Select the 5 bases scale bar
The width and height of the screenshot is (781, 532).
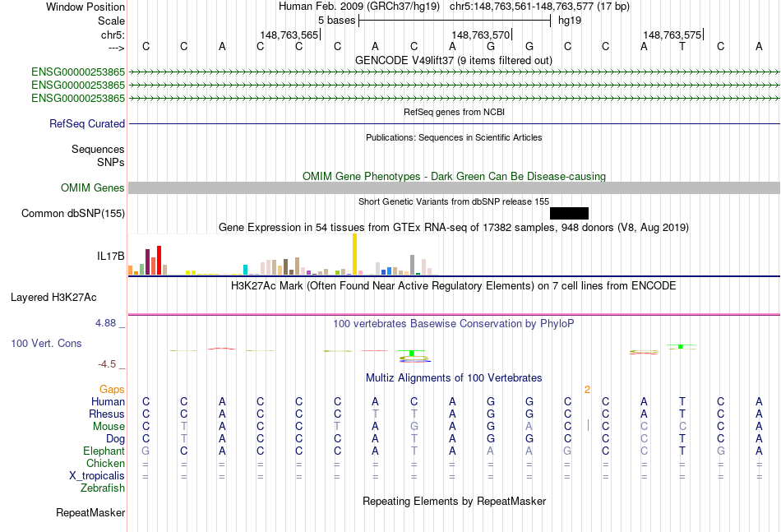455,21
